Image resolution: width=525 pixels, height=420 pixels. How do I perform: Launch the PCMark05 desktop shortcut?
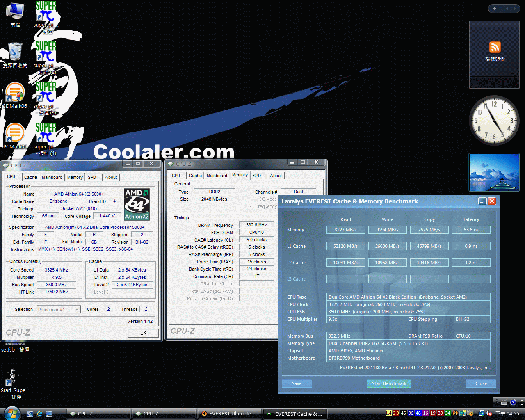click(x=15, y=136)
